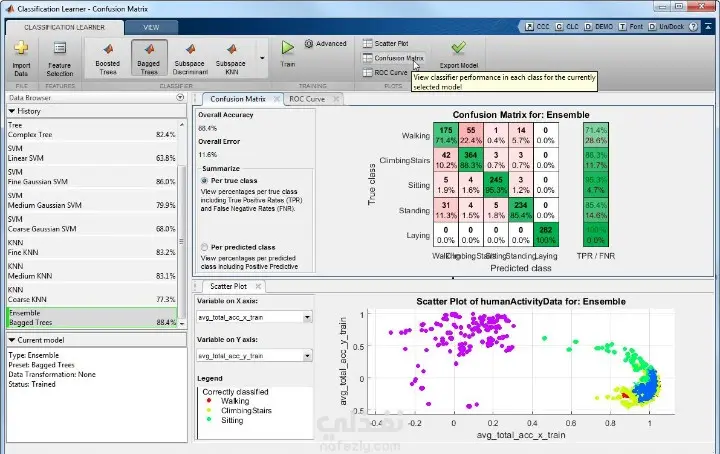Open the help question mark icon

pos(693,27)
